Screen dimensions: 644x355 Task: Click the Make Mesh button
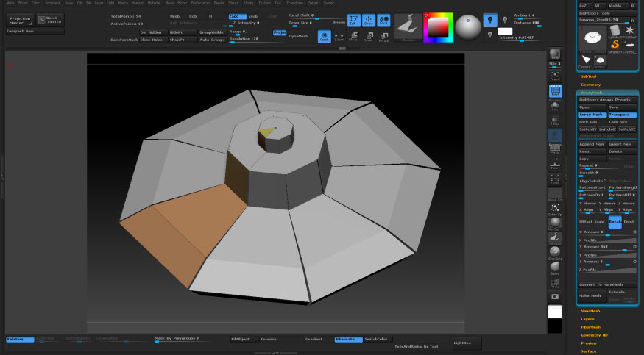592,295
